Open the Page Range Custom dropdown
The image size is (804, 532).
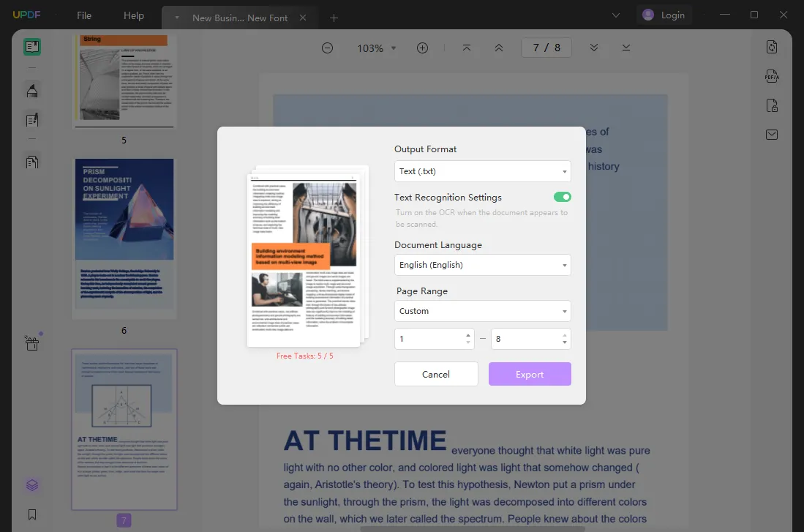pyautogui.click(x=483, y=311)
